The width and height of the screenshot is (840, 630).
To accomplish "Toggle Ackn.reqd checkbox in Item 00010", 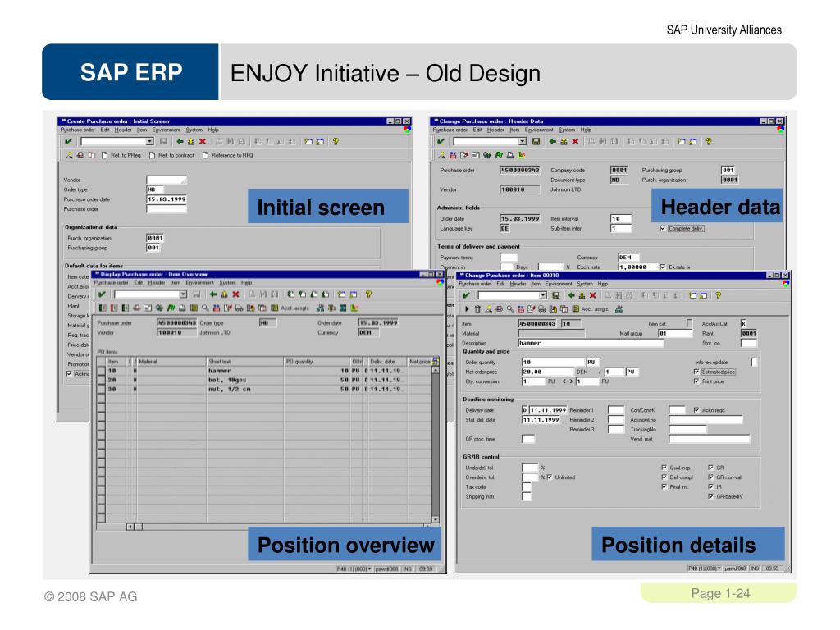I will (696, 410).
